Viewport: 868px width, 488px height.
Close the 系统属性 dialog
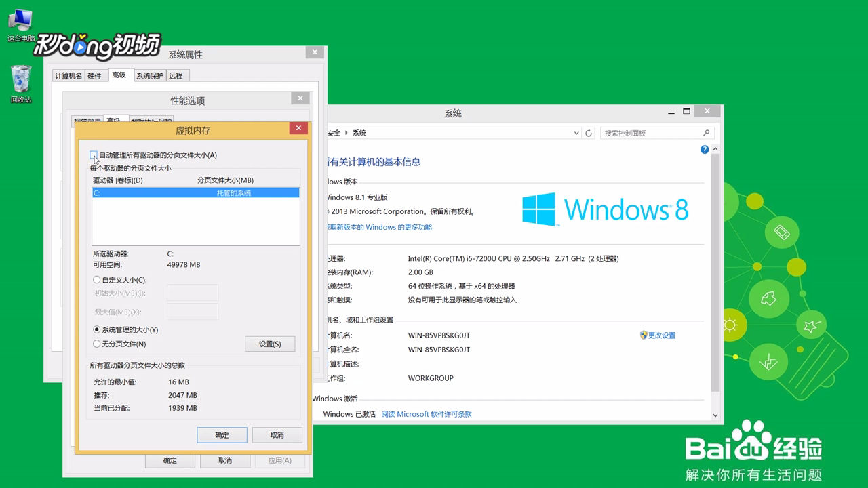point(314,52)
